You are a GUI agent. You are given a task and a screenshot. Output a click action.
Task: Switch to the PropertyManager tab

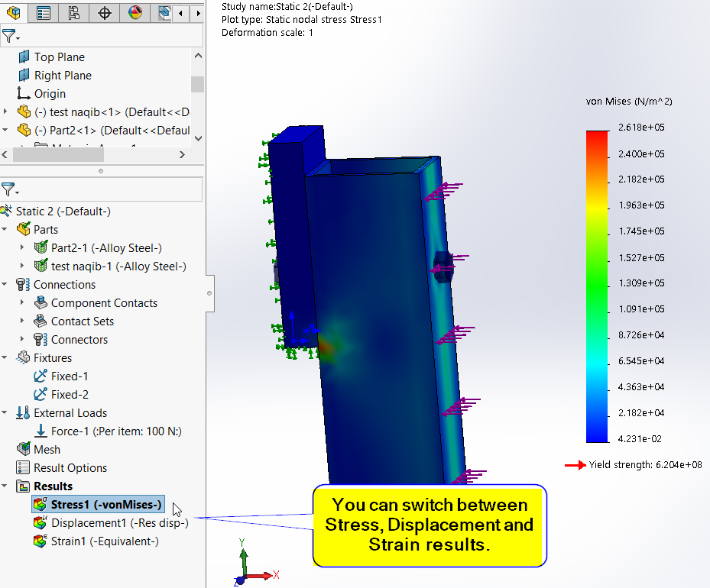point(44,12)
